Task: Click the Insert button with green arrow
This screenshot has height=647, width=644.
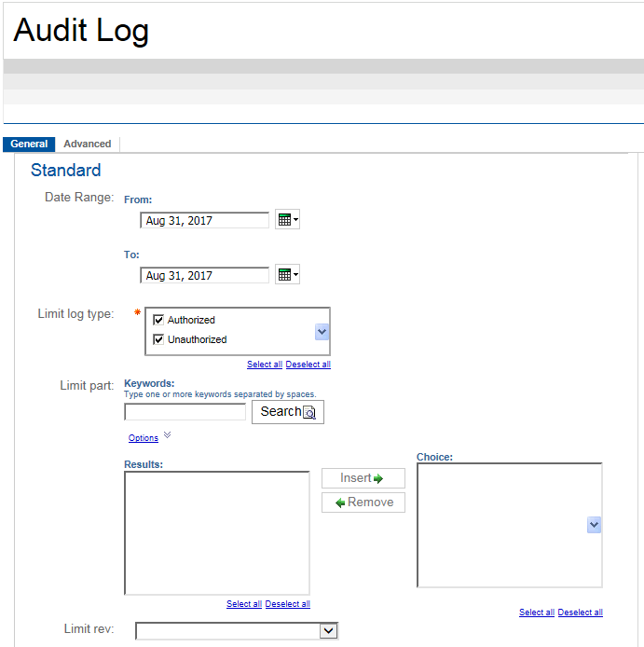Action: 363,478
